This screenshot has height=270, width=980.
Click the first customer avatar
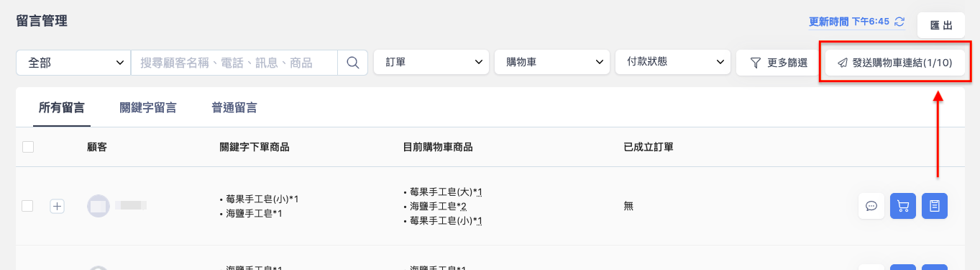point(99,206)
